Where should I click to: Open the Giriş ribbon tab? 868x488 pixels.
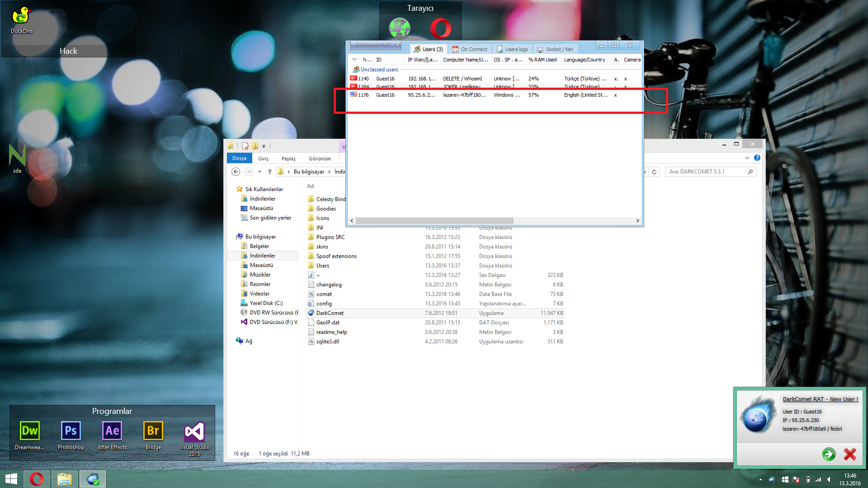tap(263, 159)
